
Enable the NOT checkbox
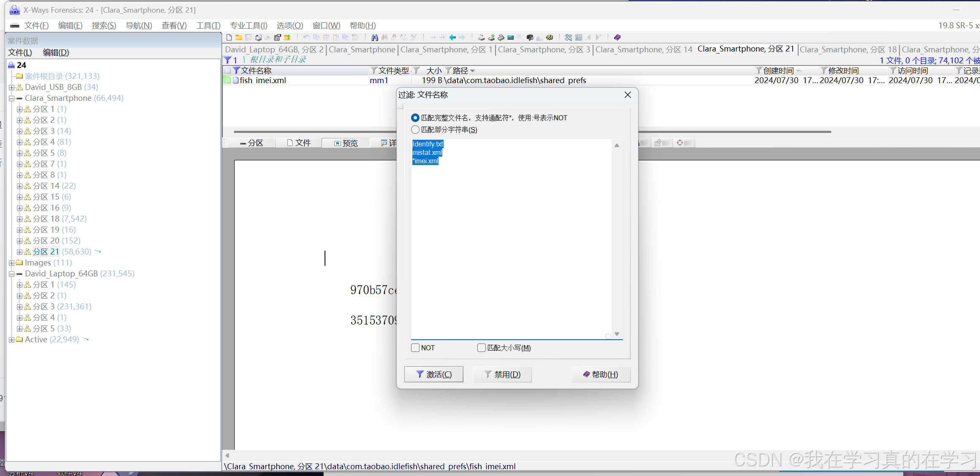(415, 348)
